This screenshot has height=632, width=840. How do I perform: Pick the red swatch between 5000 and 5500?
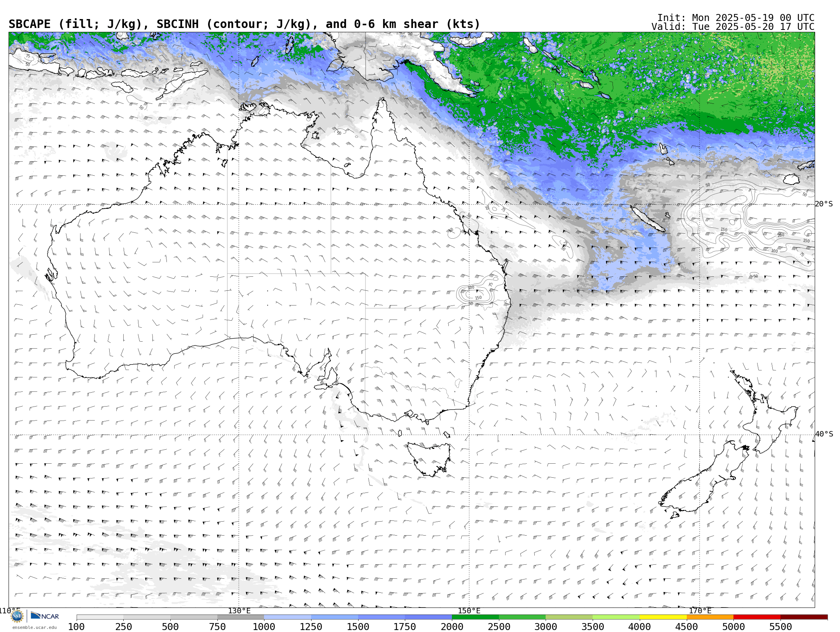click(x=757, y=617)
